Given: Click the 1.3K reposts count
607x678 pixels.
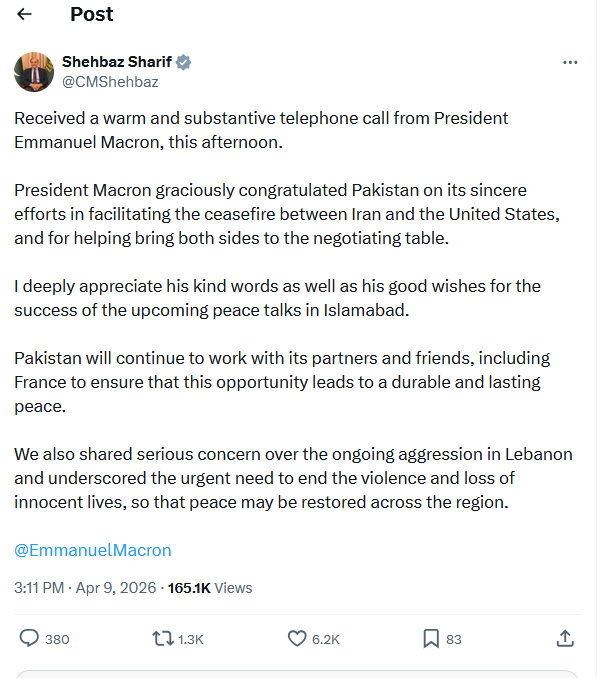Looking at the screenshot, I should 190,639.
